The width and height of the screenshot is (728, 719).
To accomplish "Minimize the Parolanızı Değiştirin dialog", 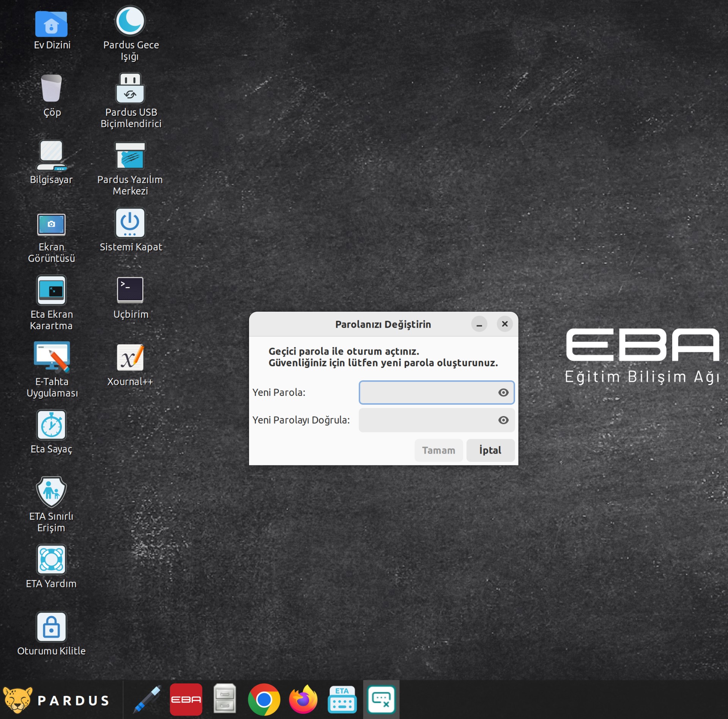I will pyautogui.click(x=479, y=325).
